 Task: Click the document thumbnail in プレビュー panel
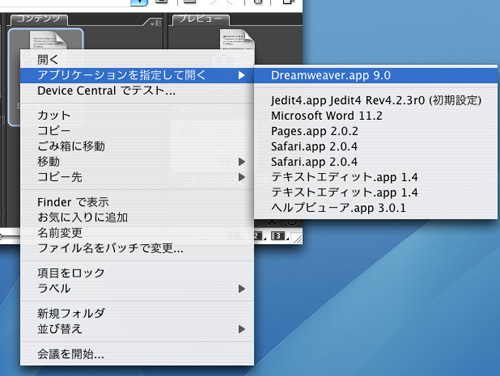237,40
